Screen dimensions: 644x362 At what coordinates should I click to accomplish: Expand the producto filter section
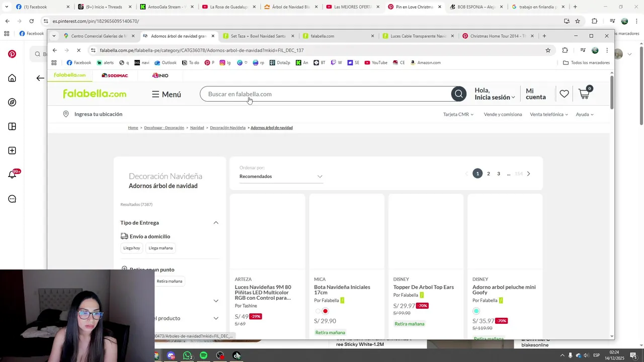tap(216, 318)
